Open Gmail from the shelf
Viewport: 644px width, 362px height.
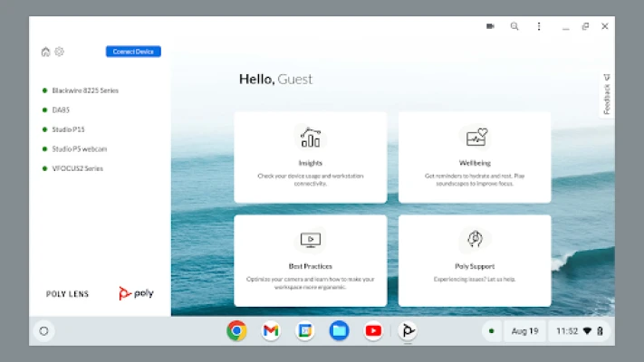click(x=271, y=331)
